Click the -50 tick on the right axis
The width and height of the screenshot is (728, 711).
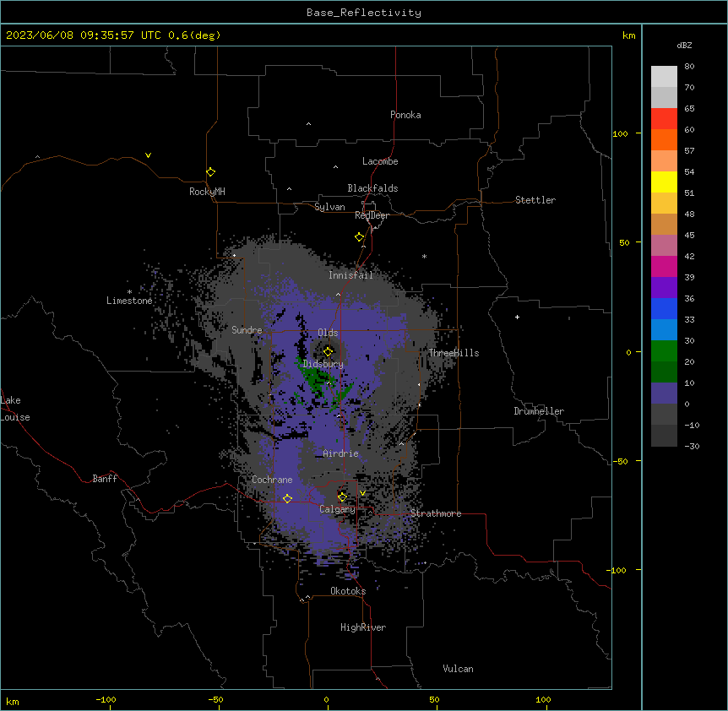pyautogui.click(x=620, y=461)
